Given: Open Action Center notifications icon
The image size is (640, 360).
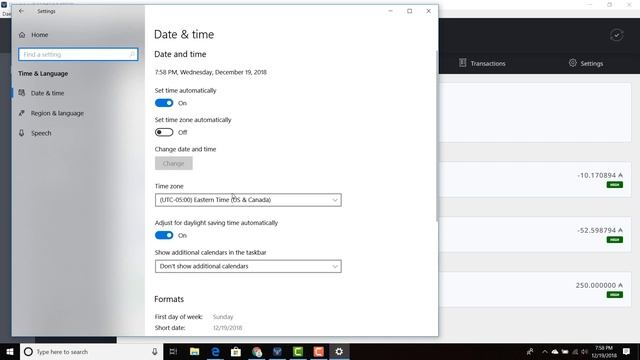Looking at the screenshot, I should (627, 351).
